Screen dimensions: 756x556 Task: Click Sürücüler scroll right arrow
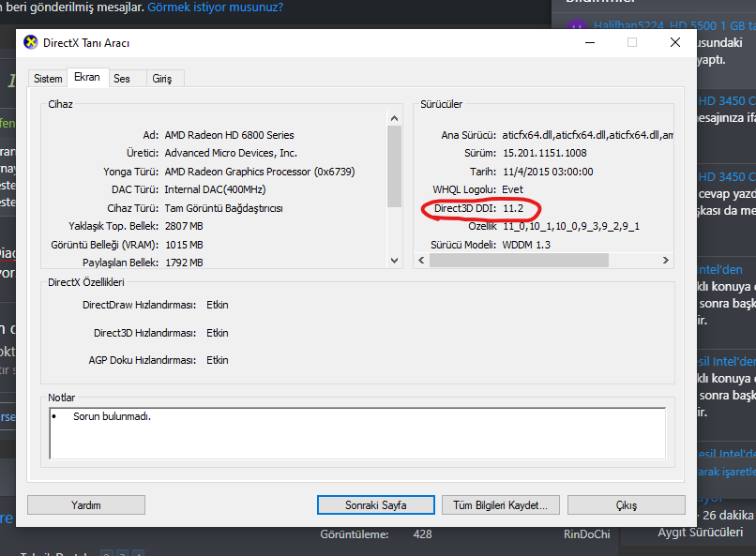click(x=666, y=260)
